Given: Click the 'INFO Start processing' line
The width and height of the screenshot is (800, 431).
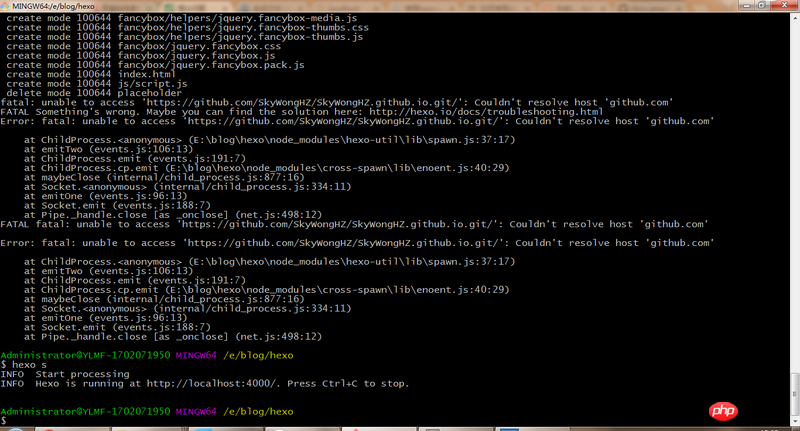Looking at the screenshot, I should tap(65, 374).
